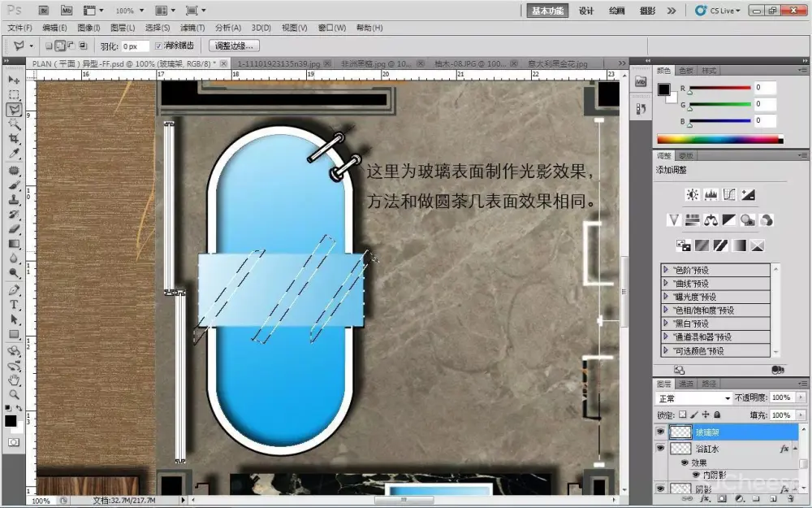Toggle the 消除锯齿 anti-alias checkbox
The width and height of the screenshot is (812, 508).
pos(159,46)
